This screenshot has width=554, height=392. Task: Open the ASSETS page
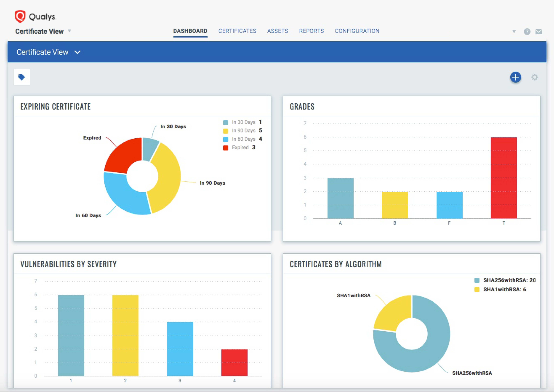(x=277, y=31)
